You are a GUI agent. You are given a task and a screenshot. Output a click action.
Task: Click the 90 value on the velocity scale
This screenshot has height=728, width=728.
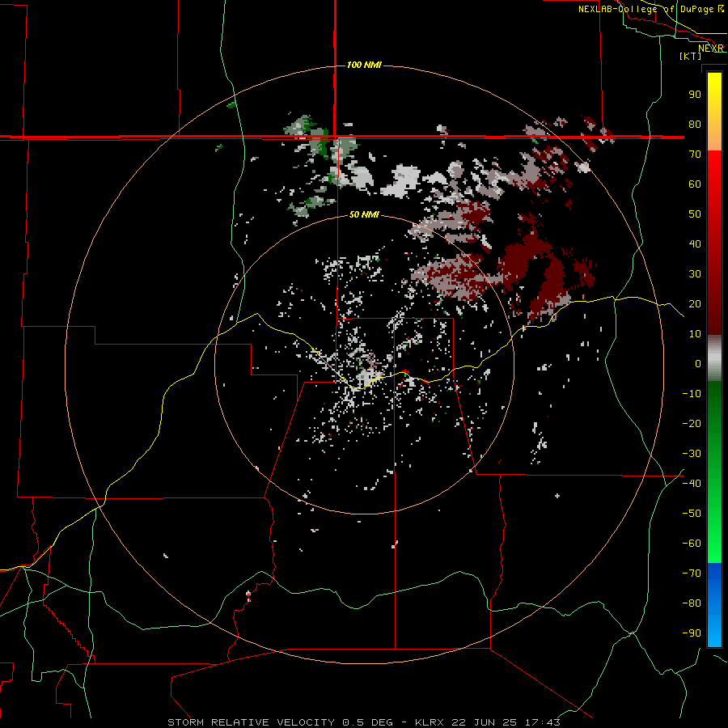coord(695,95)
